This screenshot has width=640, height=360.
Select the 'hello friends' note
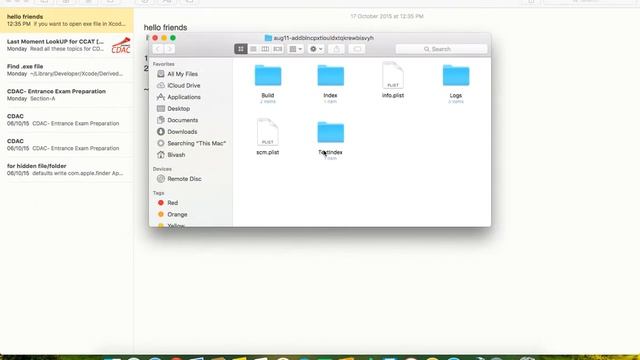[x=67, y=20]
